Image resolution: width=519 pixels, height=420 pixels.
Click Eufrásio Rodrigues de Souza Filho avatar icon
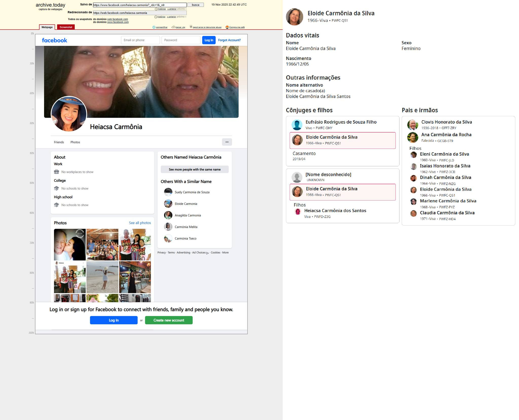click(x=297, y=125)
